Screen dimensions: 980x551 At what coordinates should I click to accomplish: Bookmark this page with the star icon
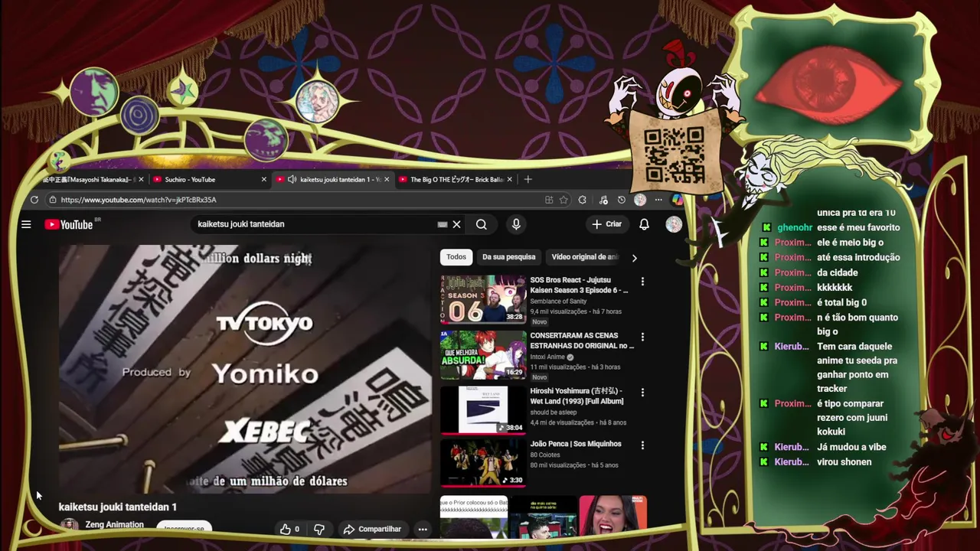tap(563, 200)
